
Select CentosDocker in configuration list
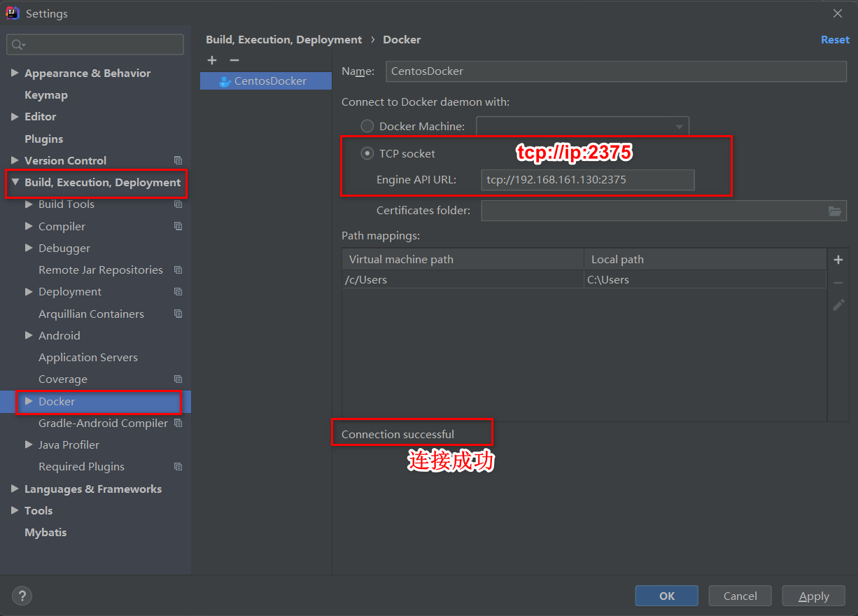click(266, 81)
